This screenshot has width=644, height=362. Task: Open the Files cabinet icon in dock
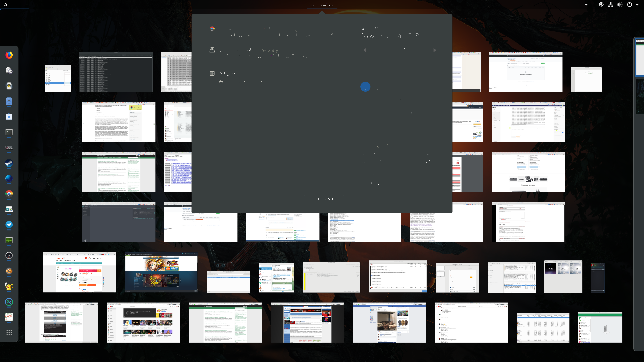click(9, 101)
